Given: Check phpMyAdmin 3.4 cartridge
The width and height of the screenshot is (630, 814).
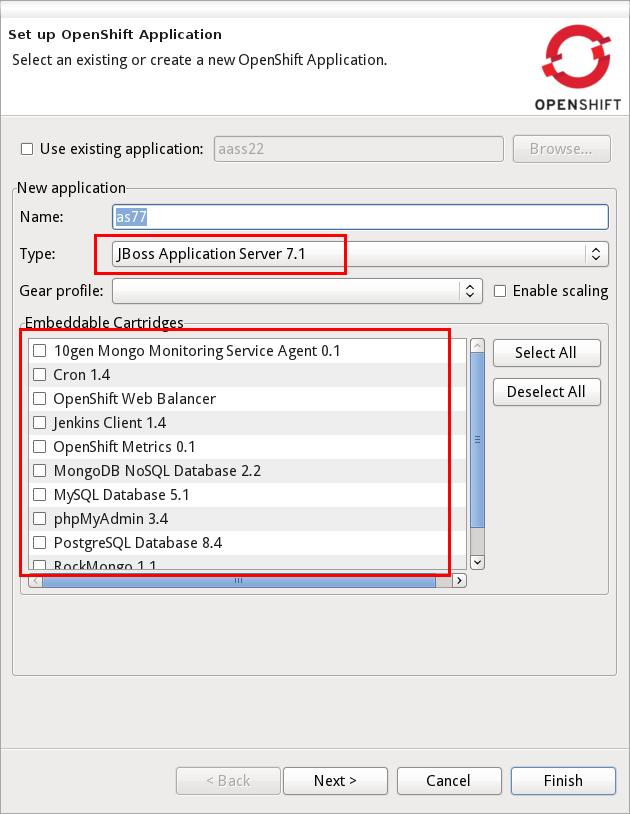Looking at the screenshot, I should (x=39, y=519).
